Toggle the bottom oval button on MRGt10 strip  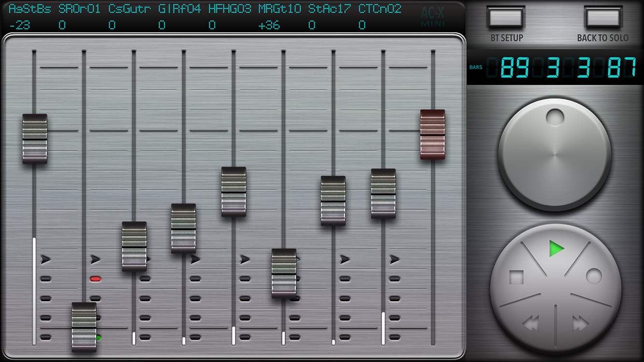pos(295,337)
